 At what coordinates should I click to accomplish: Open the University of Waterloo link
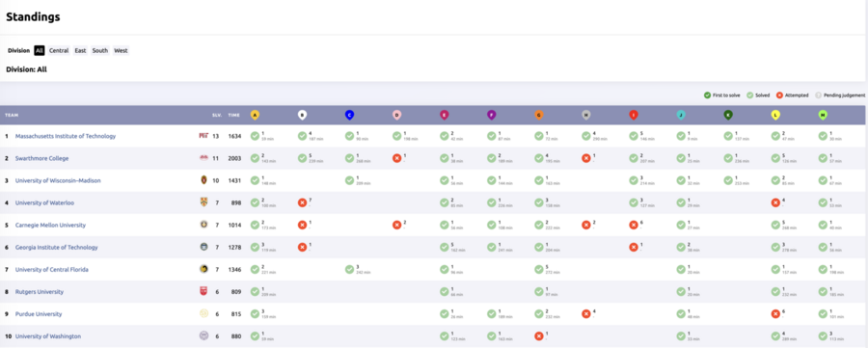[43, 202]
